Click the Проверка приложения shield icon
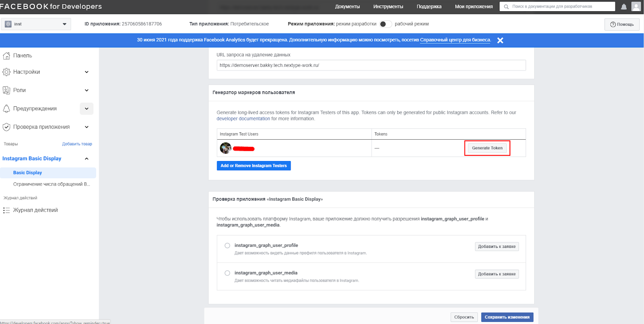 coord(6,127)
